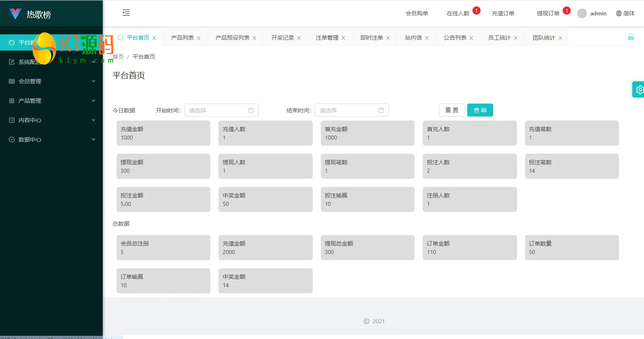Close the 开奖记录 tab
This screenshot has width=644, height=339.
(299, 38)
